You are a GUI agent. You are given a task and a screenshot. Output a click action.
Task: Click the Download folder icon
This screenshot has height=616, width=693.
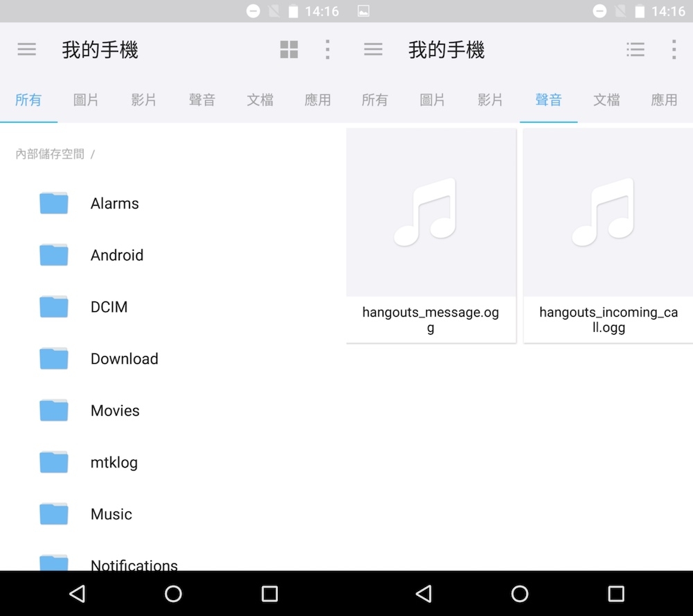54,359
